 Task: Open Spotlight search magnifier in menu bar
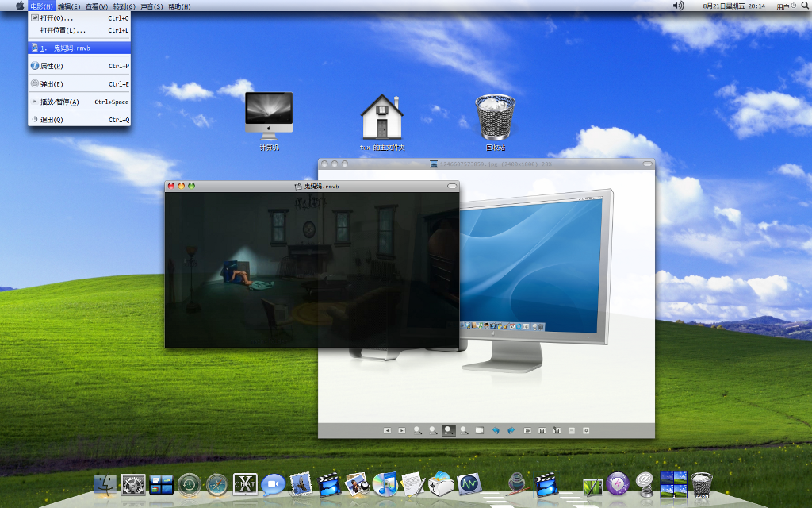[805, 6]
